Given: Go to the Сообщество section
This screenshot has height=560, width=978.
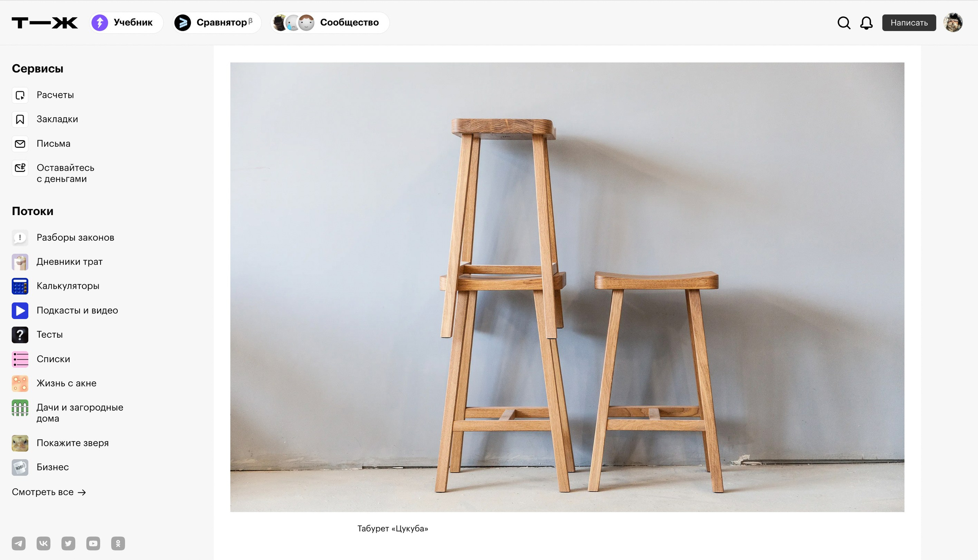Looking at the screenshot, I should coord(330,23).
